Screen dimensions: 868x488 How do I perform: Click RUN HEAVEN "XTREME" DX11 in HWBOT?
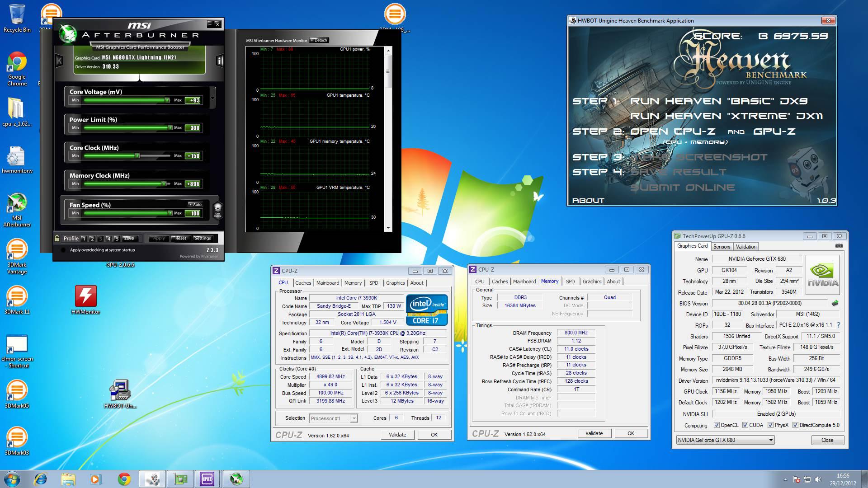[x=726, y=116]
